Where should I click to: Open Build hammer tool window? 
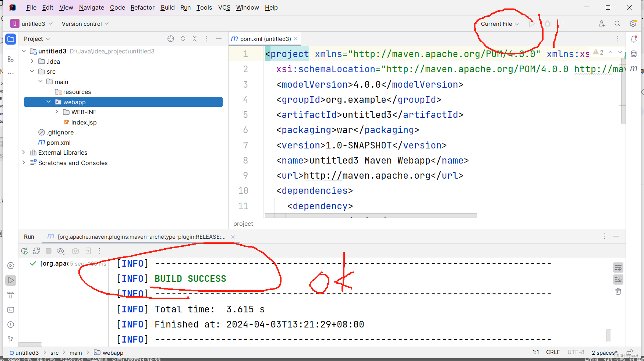pos(11,295)
